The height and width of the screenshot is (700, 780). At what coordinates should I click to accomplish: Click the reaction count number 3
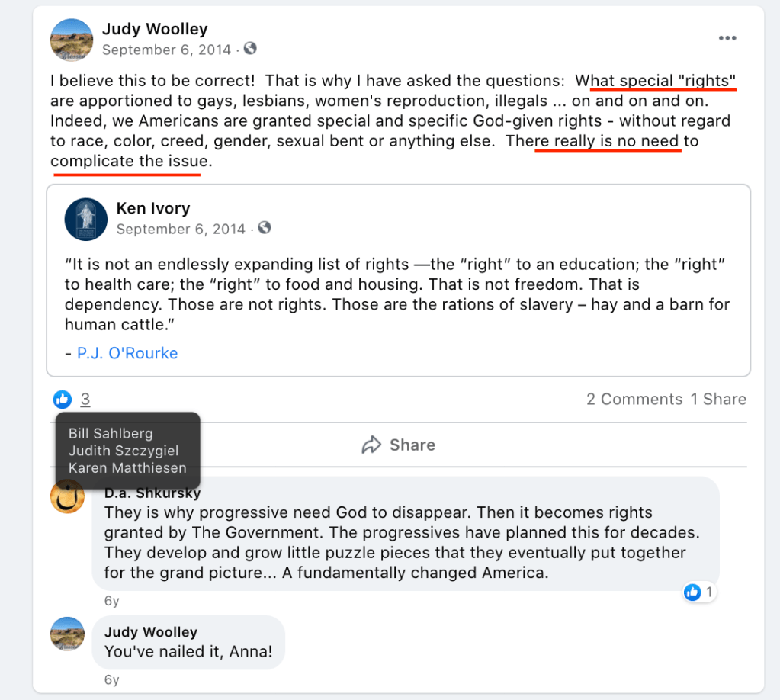click(85, 399)
